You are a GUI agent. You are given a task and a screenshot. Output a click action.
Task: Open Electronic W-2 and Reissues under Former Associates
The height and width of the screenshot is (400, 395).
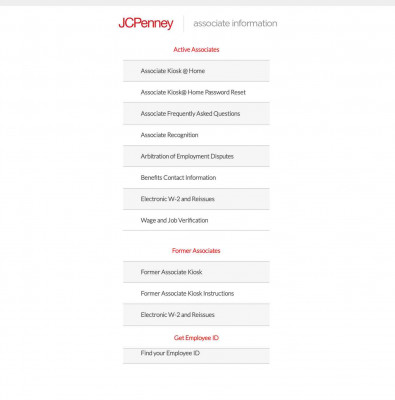(x=196, y=315)
